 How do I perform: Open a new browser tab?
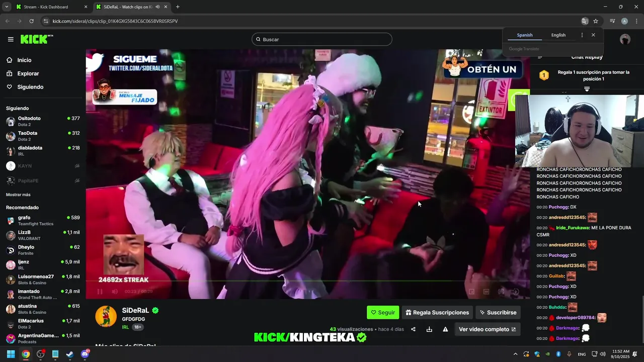(x=178, y=7)
